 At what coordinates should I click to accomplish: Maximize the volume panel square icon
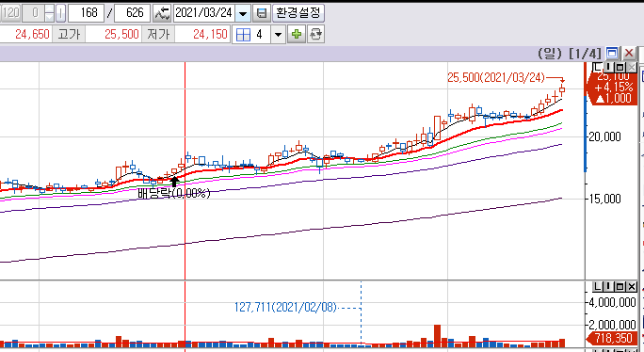tap(620, 286)
